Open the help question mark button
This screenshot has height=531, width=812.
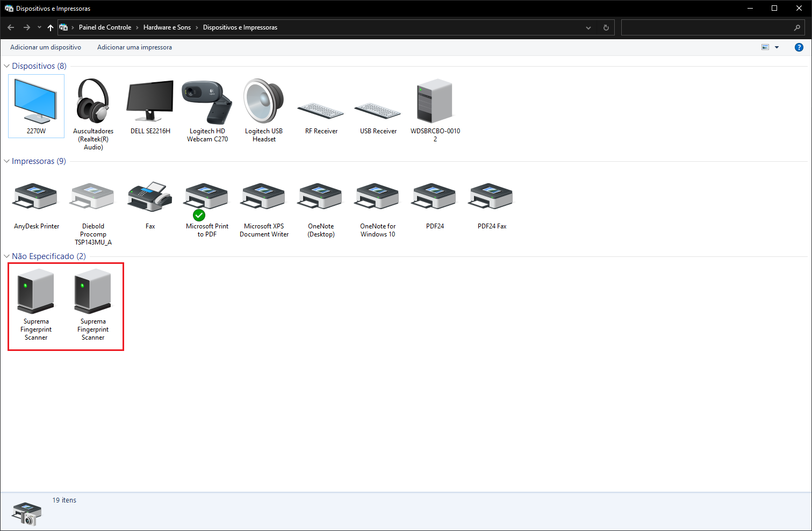[x=799, y=47]
